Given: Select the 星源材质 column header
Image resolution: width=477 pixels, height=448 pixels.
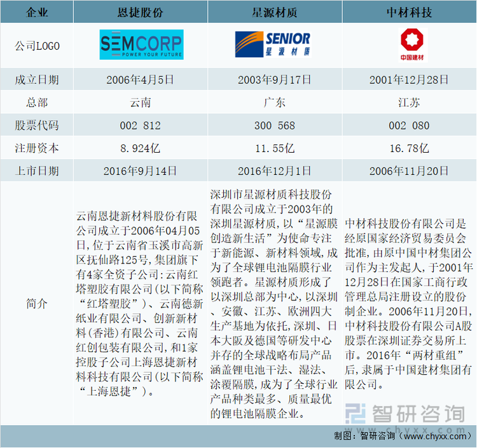Looking at the screenshot, I should tap(274, 11).
